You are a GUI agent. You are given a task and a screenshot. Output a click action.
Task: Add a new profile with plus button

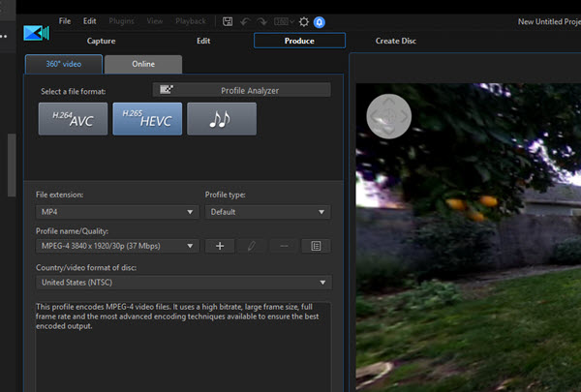220,246
